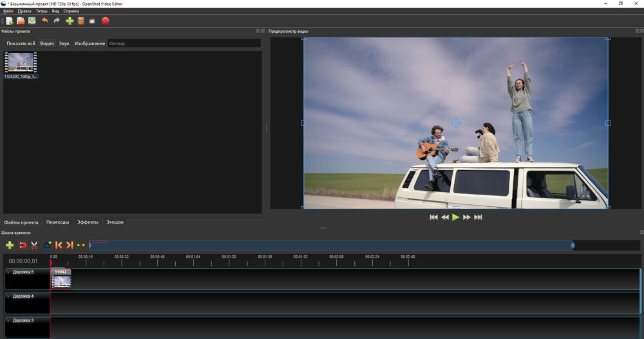The height and width of the screenshot is (339, 644).
Task: Expand the Дорожка 5 track menu arrow
Action: 8,272
